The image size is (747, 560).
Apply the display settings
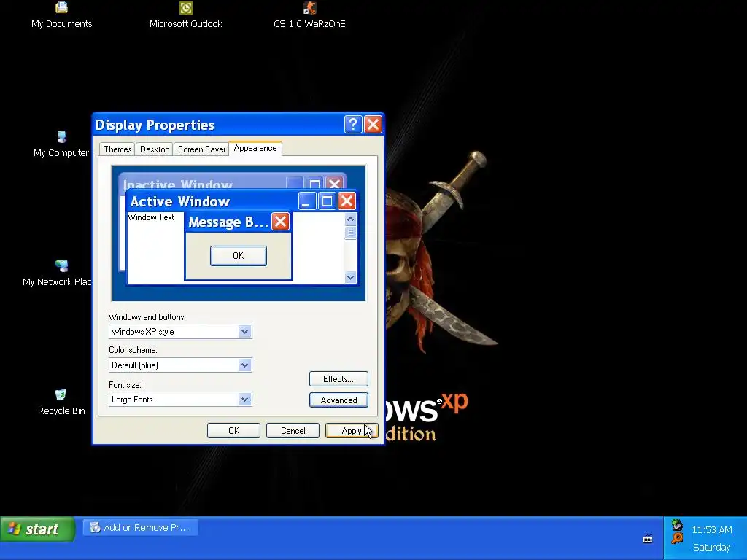(x=352, y=430)
